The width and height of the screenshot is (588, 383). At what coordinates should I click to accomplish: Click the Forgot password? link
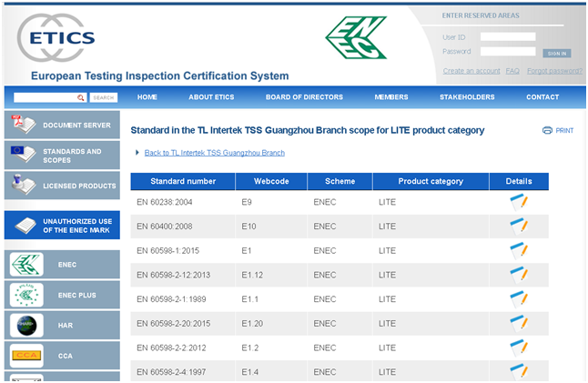(554, 71)
